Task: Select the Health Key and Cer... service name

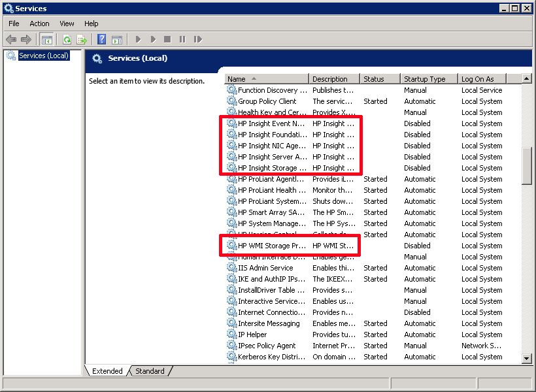Action: (272, 112)
